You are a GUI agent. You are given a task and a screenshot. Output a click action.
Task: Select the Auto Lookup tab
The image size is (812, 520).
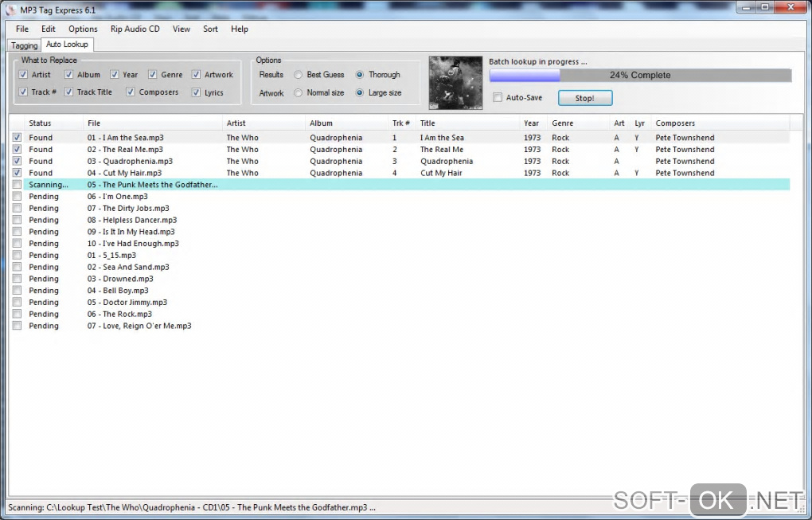coord(67,45)
